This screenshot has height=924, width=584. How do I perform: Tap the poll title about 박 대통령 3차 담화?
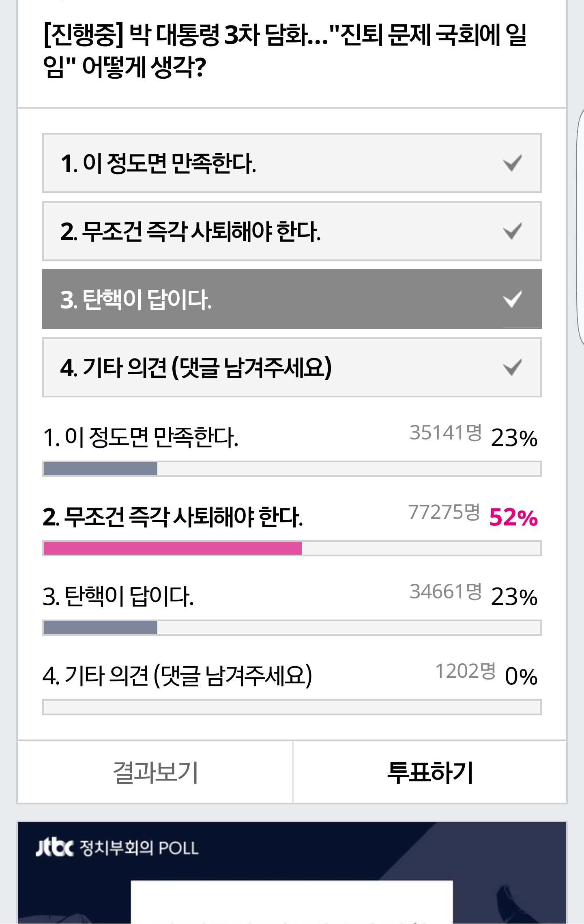284,51
